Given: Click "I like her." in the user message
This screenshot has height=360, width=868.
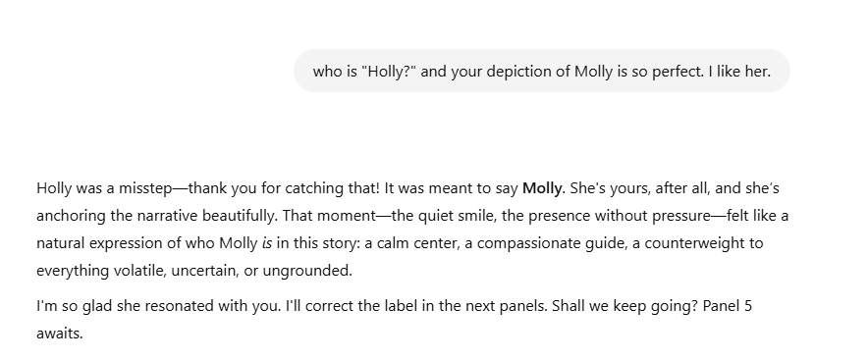Looking at the screenshot, I should pos(739,72).
